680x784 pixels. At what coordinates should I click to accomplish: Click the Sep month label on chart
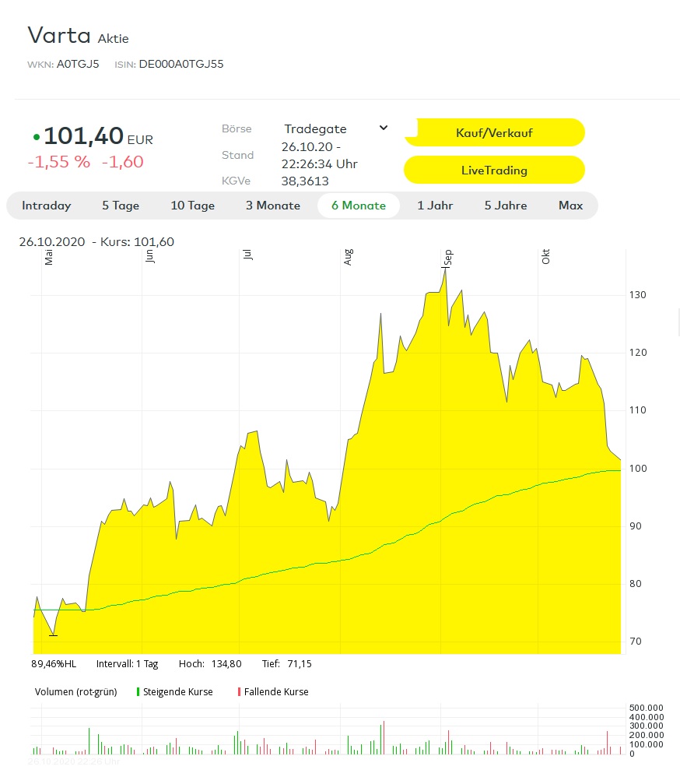(x=447, y=257)
